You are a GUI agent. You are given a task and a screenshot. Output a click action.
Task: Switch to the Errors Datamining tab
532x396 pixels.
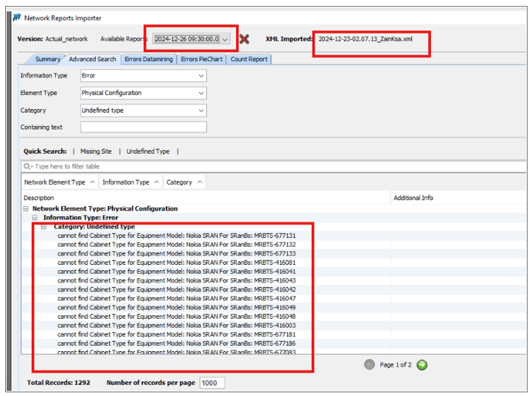coord(147,59)
